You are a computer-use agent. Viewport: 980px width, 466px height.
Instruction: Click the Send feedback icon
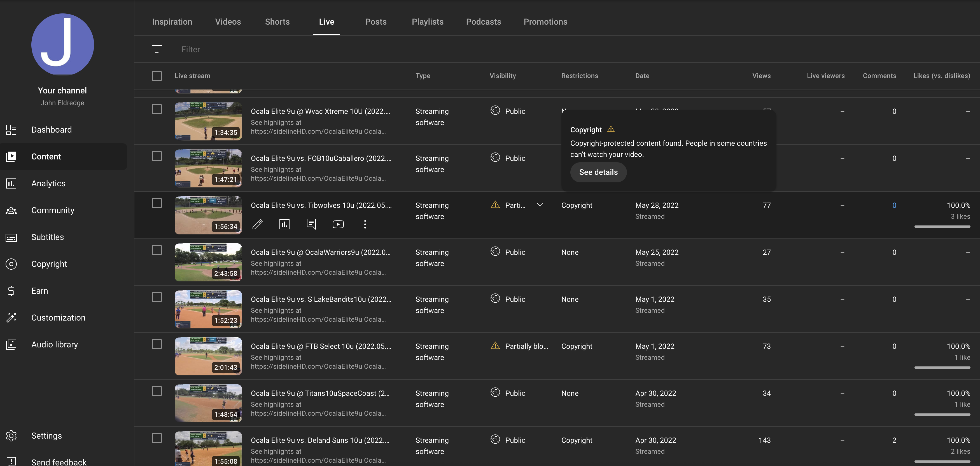[11, 462]
